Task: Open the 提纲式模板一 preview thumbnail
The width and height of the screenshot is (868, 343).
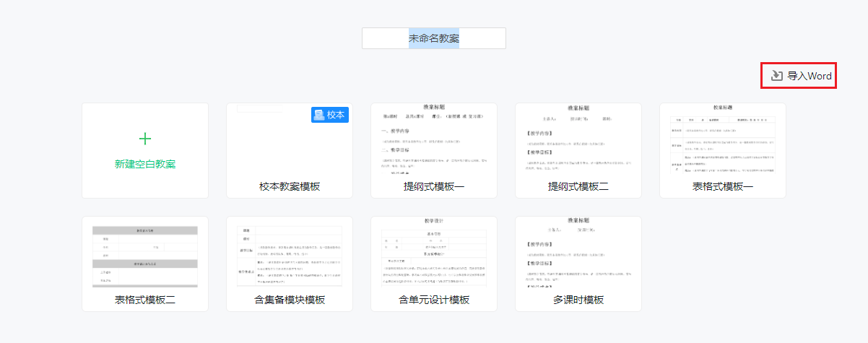Action: (434, 139)
